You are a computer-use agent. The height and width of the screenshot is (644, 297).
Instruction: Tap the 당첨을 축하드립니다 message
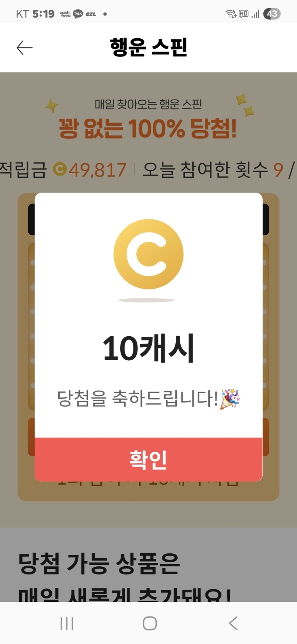click(138, 398)
